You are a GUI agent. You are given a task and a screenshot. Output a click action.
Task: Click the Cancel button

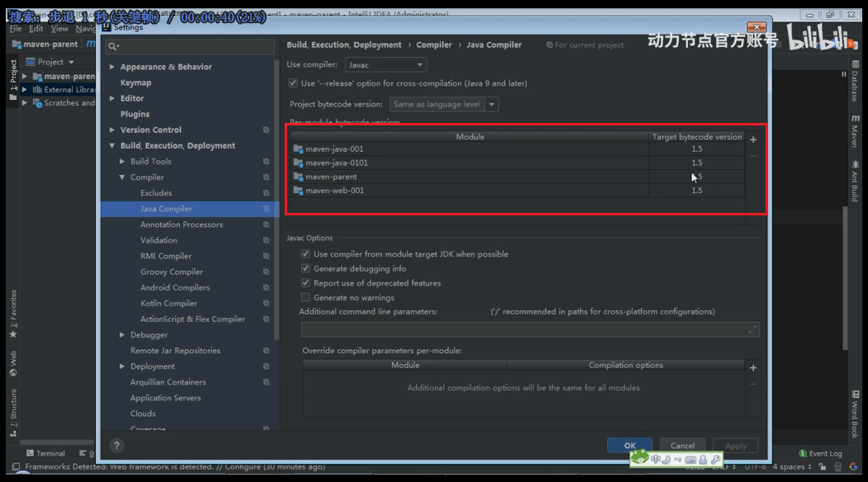[x=682, y=446]
